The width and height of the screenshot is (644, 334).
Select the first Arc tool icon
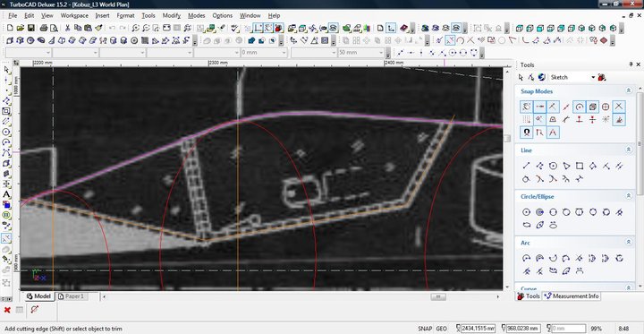526,258
